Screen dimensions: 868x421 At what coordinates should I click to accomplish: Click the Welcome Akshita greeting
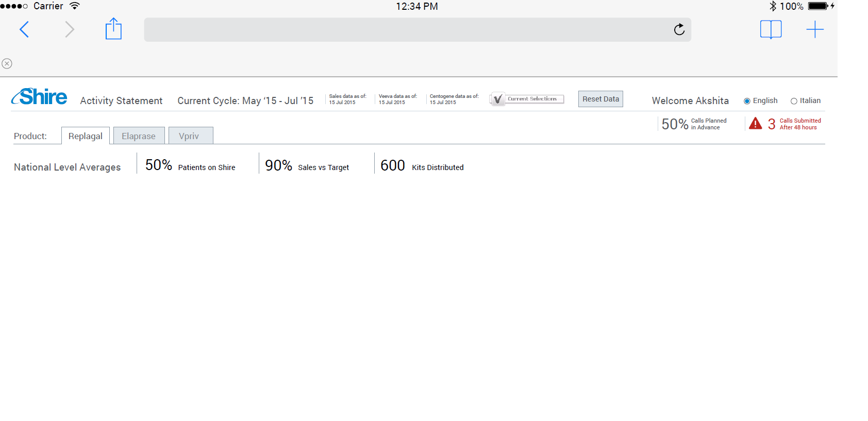[x=690, y=101]
